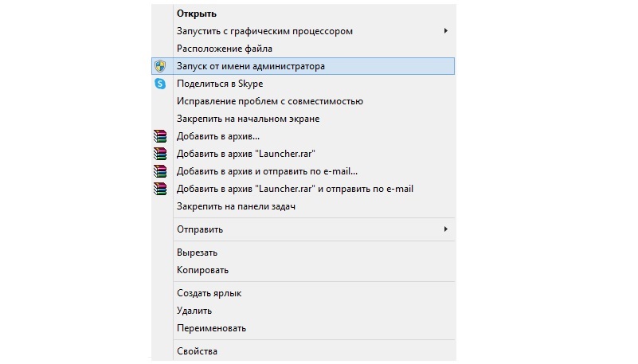Click WinRAR icon beside "Добавить в архив..."
Viewport: 638px width, 364px height.
pos(160,136)
